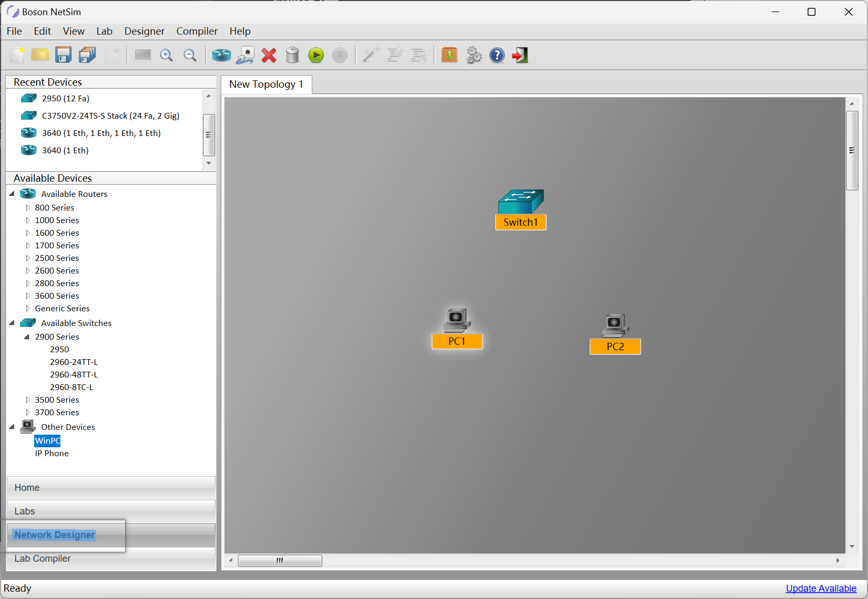Click the exit door arrow icon

(x=520, y=55)
